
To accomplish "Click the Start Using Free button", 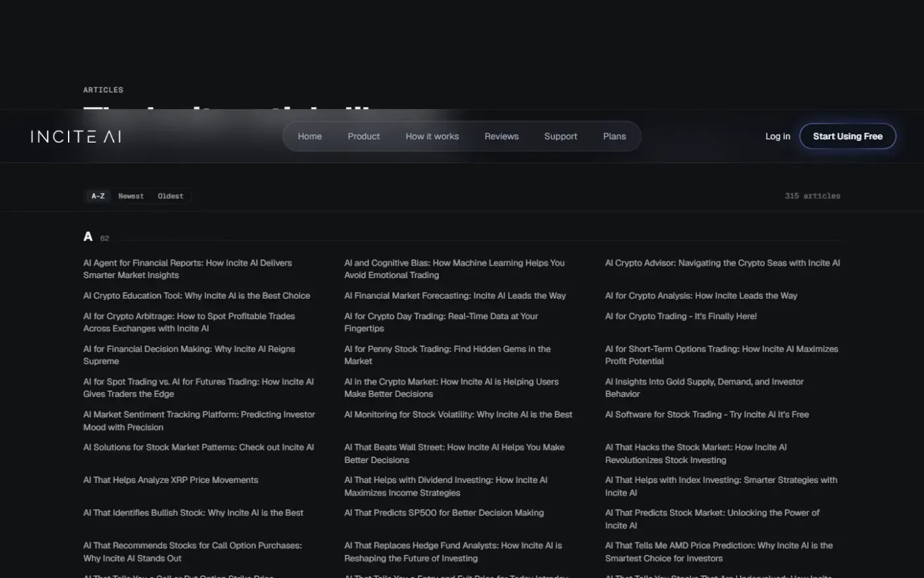I will [847, 136].
